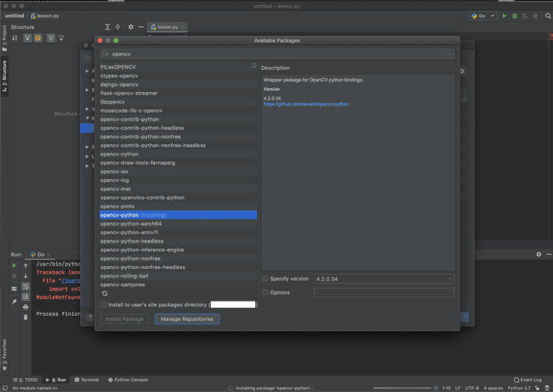Click Clear All trash icon in Run panel
Screen dimensions: 553x392
pos(26,317)
